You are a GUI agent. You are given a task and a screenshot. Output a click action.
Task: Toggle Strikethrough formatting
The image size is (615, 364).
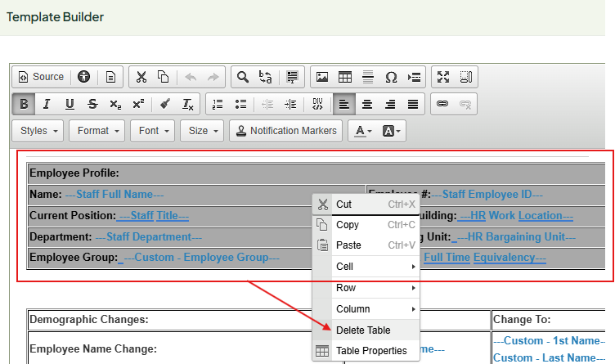click(92, 104)
